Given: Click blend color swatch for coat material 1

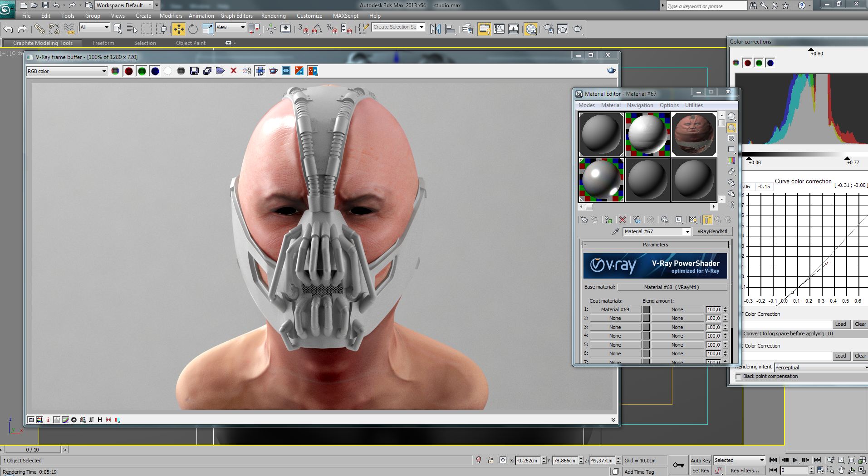Looking at the screenshot, I should (x=646, y=309).
